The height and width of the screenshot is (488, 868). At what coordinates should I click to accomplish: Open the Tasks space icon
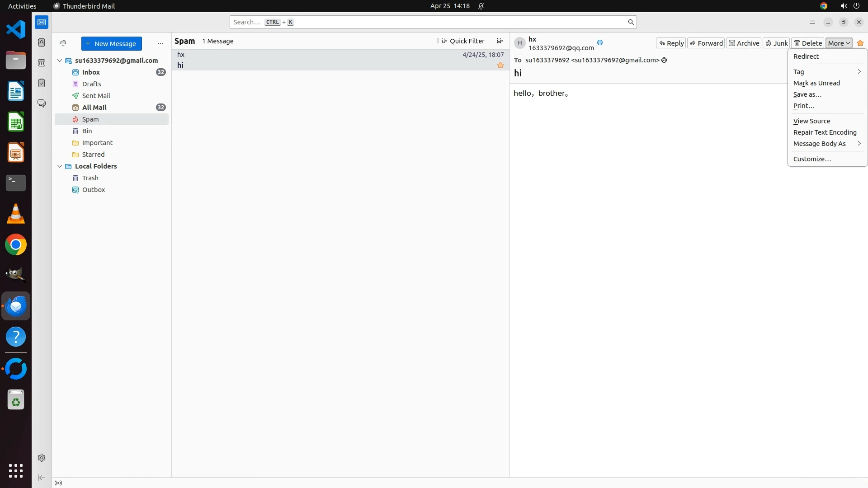(42, 83)
